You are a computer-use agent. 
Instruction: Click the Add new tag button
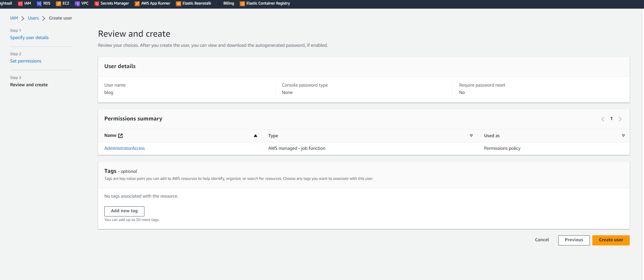124,211
